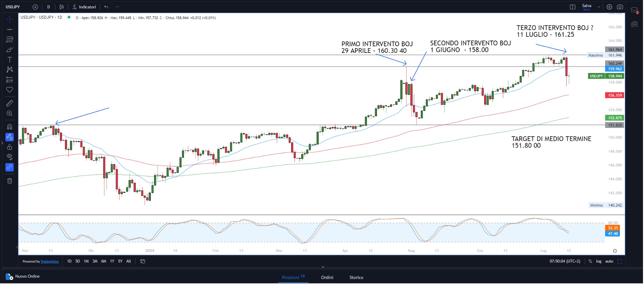
Task: Select the Text annotation tool
Action: click(x=10, y=60)
